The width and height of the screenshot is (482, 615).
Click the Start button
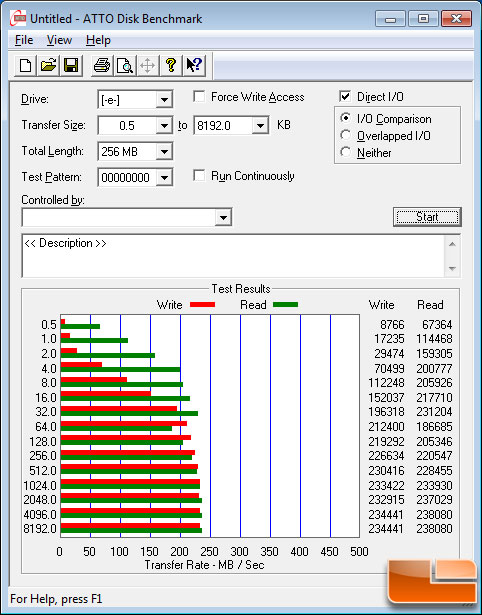427,217
